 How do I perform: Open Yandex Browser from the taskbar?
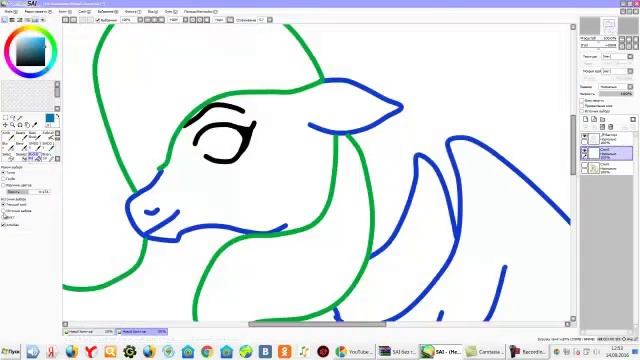pyautogui.click(x=91, y=351)
